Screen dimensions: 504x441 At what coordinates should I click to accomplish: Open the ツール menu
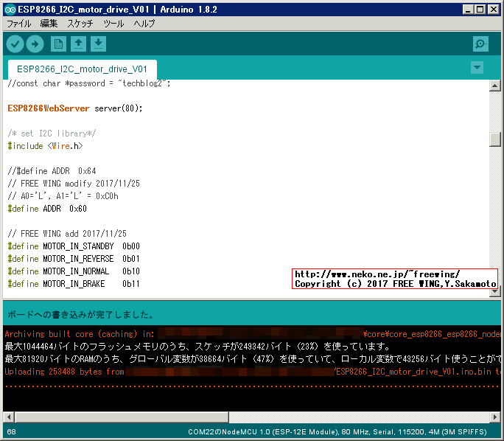point(113,24)
